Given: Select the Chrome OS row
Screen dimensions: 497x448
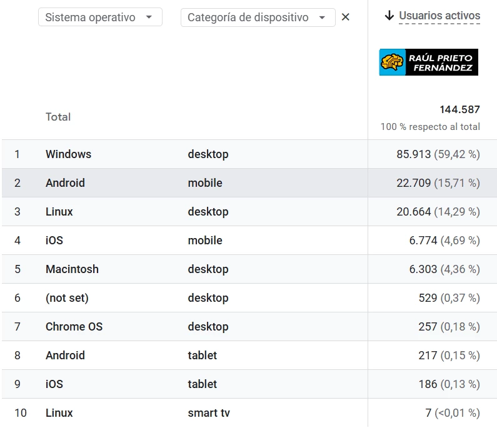Looking at the screenshot, I should [74, 327].
